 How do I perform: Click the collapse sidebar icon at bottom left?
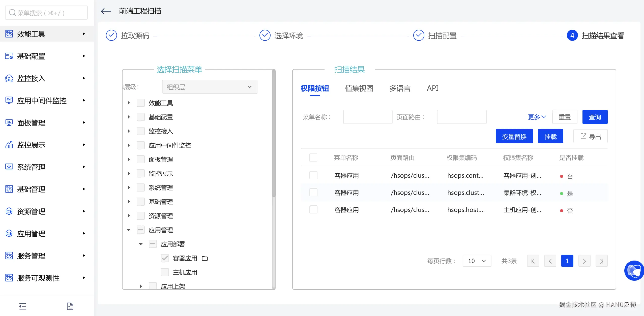click(23, 306)
